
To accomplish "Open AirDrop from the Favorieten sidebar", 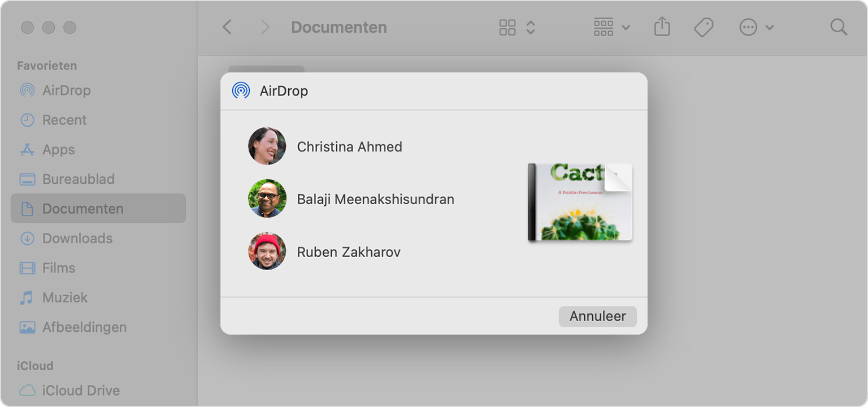I will point(27,90).
